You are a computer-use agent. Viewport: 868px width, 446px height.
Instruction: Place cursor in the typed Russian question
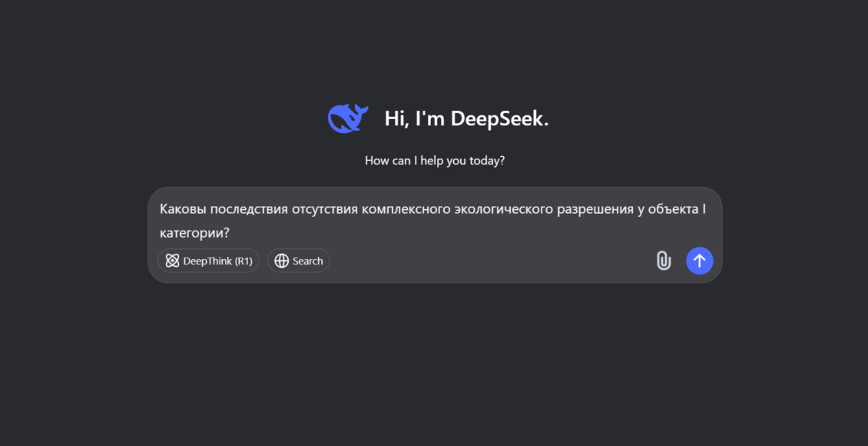[x=434, y=208]
